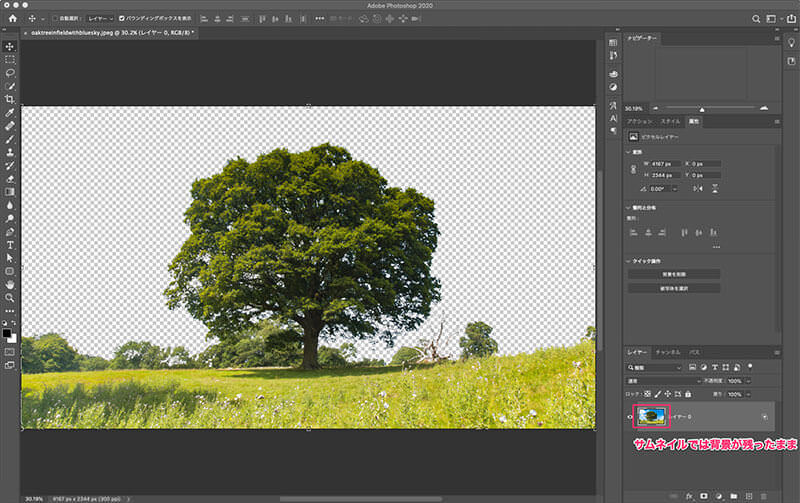
Task: Toggle the width-height link constraint
Action: (x=634, y=169)
